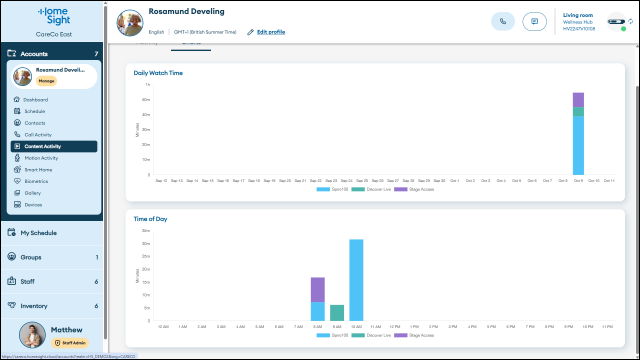Select the Content Activity play icon

tap(17, 146)
